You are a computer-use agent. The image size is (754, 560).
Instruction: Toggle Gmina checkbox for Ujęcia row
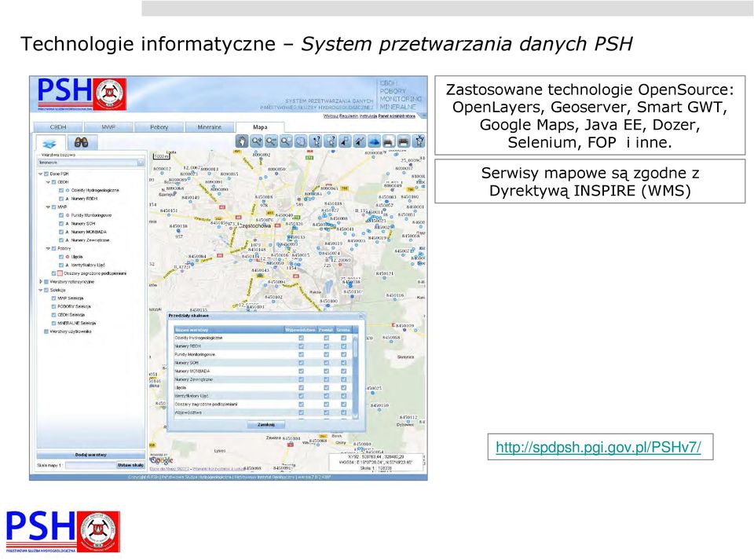coord(343,387)
